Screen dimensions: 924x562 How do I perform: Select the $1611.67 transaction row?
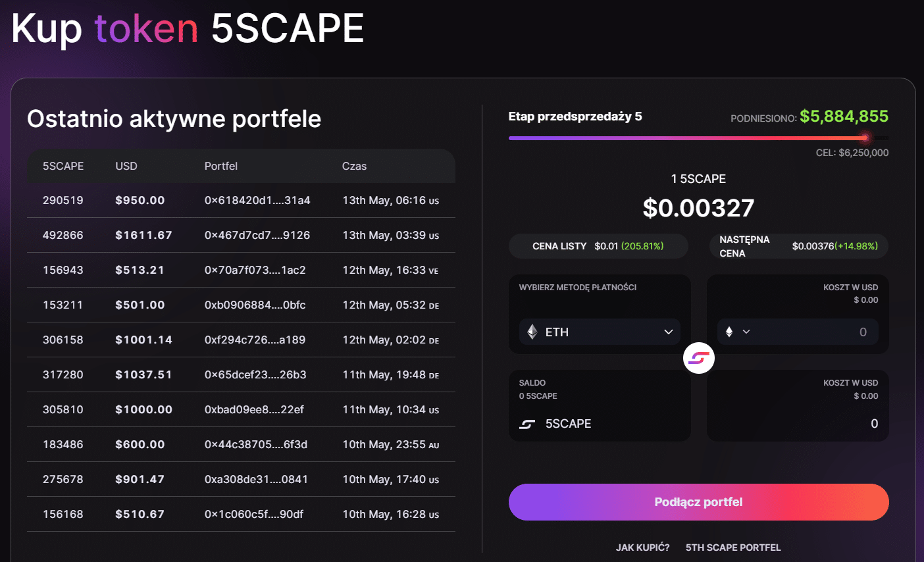click(240, 235)
